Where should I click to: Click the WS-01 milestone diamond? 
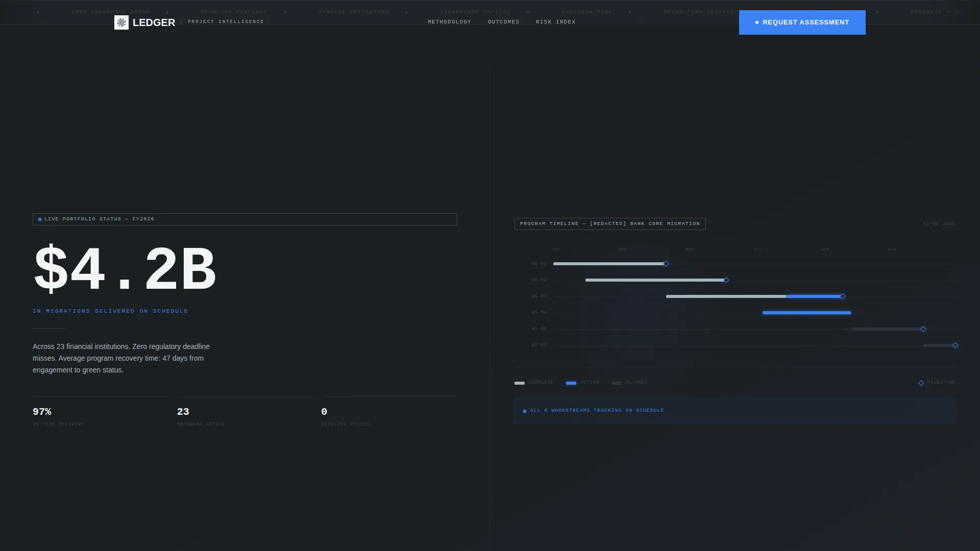(x=666, y=264)
